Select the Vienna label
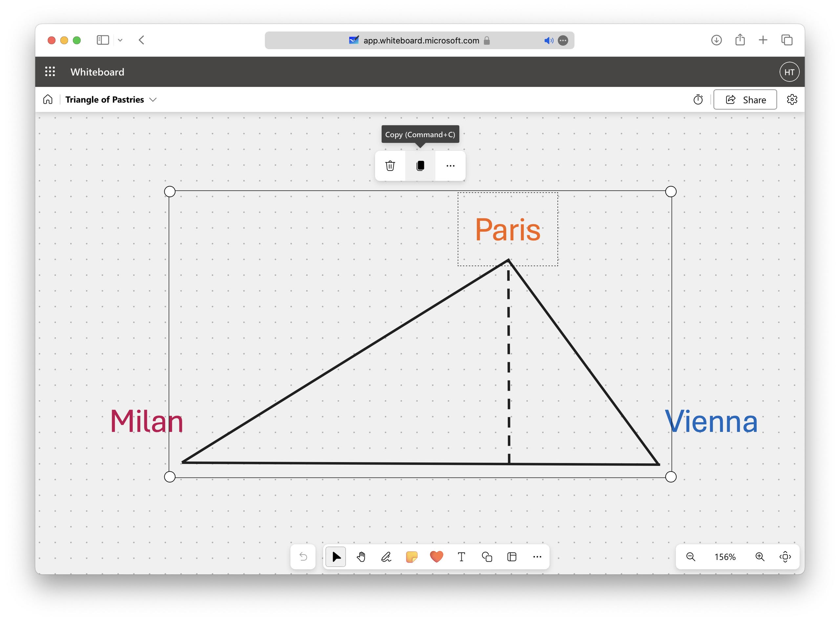 point(711,421)
